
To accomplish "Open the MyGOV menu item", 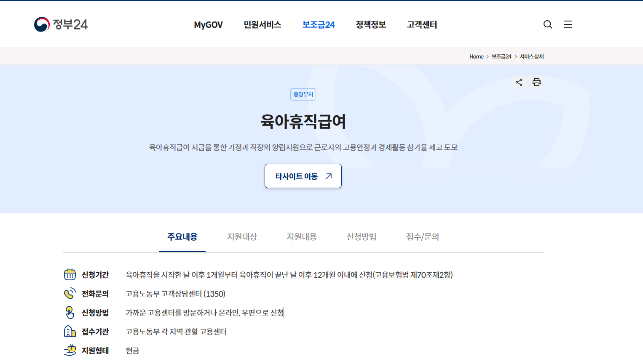I will 208,24.
